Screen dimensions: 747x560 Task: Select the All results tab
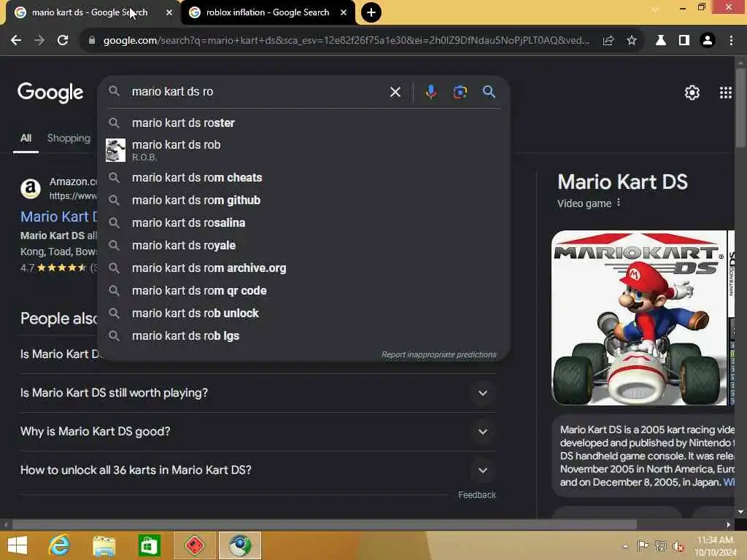point(26,139)
